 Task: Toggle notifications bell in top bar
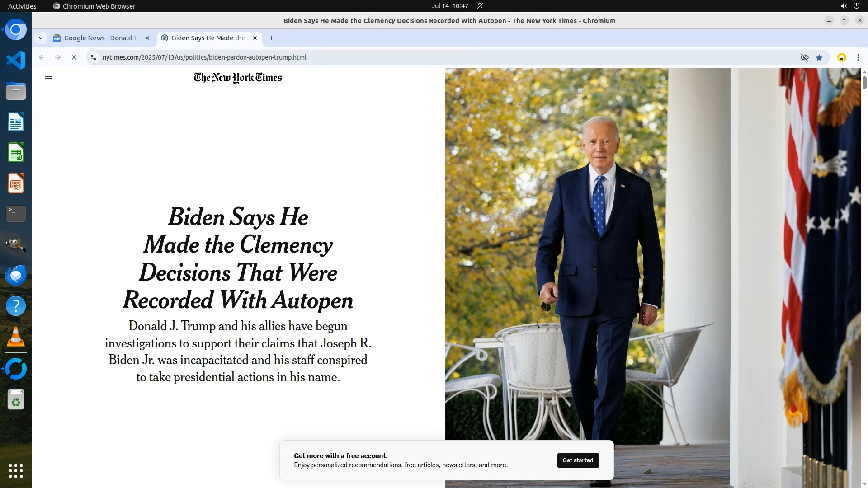point(480,6)
